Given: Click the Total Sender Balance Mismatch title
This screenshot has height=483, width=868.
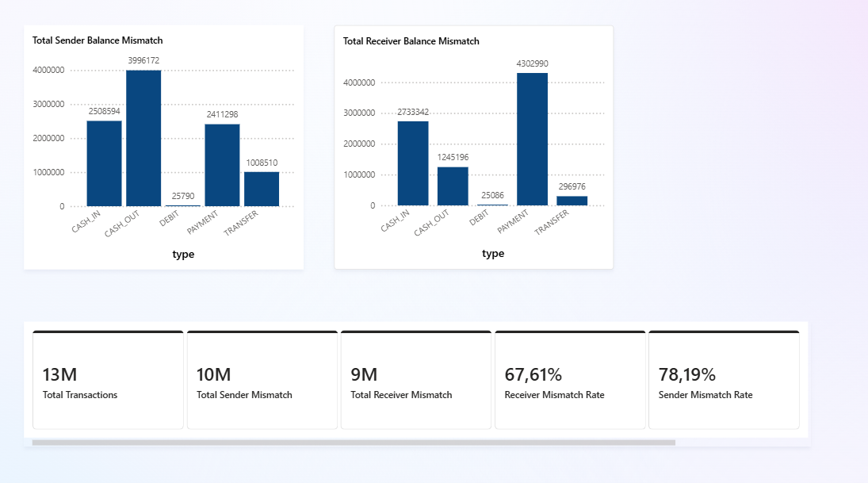Looking at the screenshot, I should pos(98,40).
